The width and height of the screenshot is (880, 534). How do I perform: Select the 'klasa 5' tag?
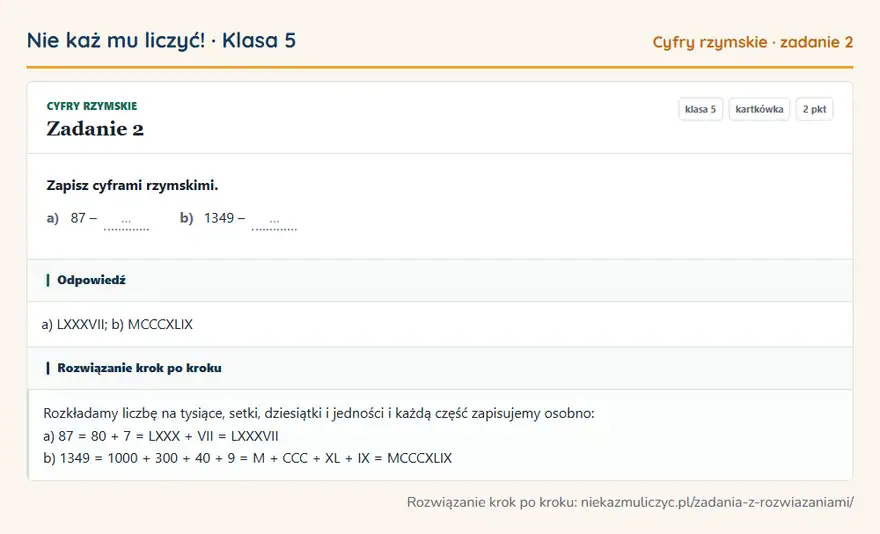point(700,109)
